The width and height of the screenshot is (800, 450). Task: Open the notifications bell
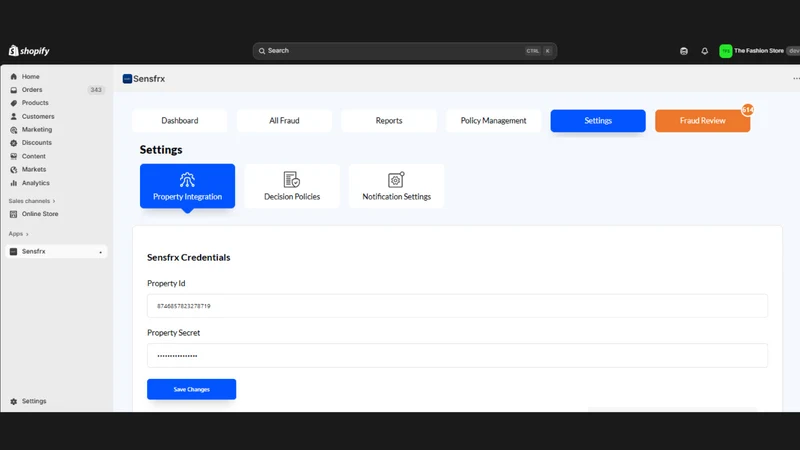(x=705, y=51)
